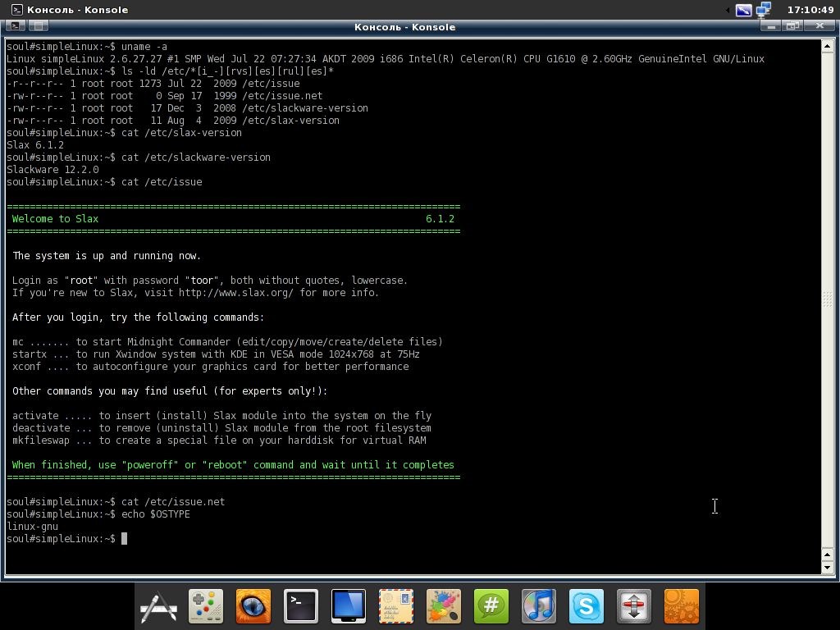Click the 'Welcome to Slax' banner text
This screenshot has width=840, height=630.
click(x=55, y=218)
